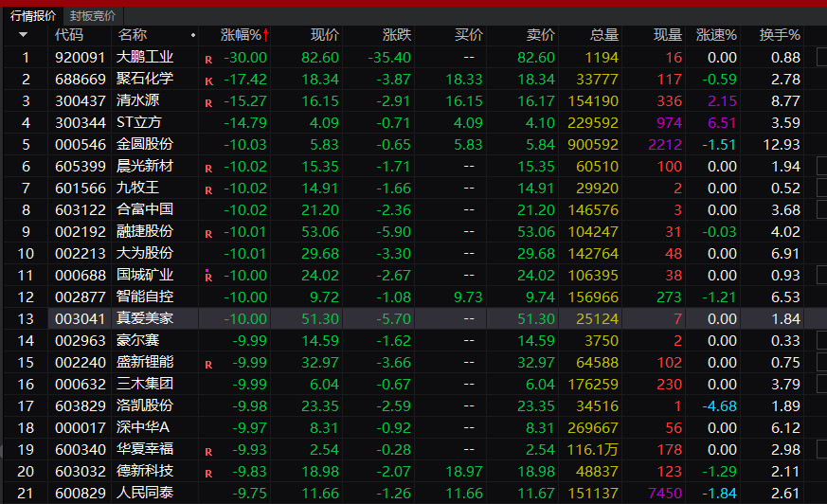Click stock code 300344
This screenshot has height=504, width=827.
(x=81, y=123)
